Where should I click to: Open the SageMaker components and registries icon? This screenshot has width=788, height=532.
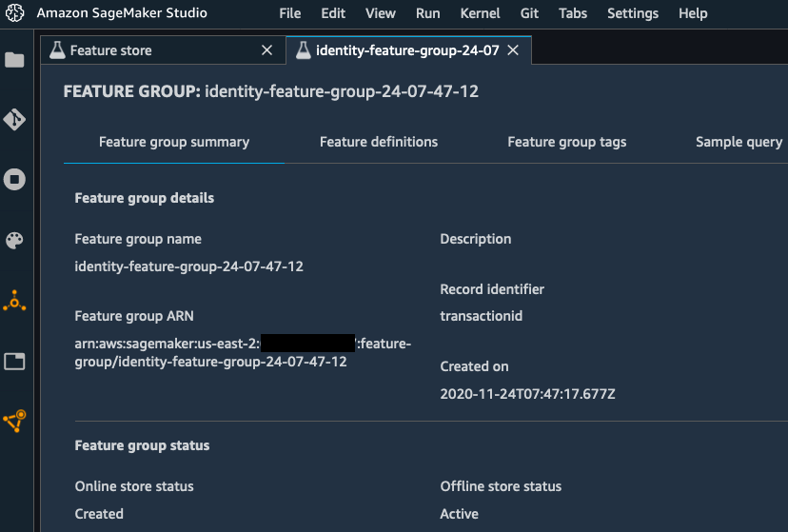(14, 301)
